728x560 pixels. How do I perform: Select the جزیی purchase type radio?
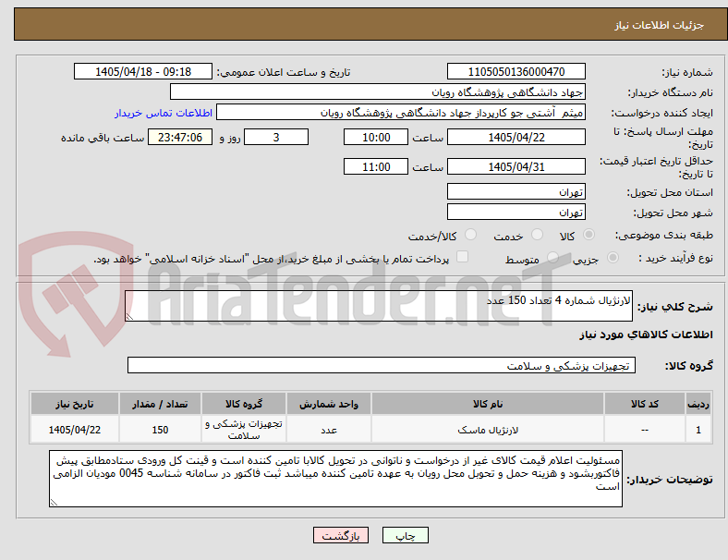[613, 258]
